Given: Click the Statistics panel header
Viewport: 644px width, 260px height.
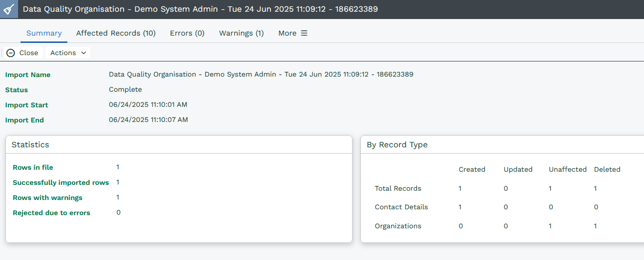Looking at the screenshot, I should (30, 145).
